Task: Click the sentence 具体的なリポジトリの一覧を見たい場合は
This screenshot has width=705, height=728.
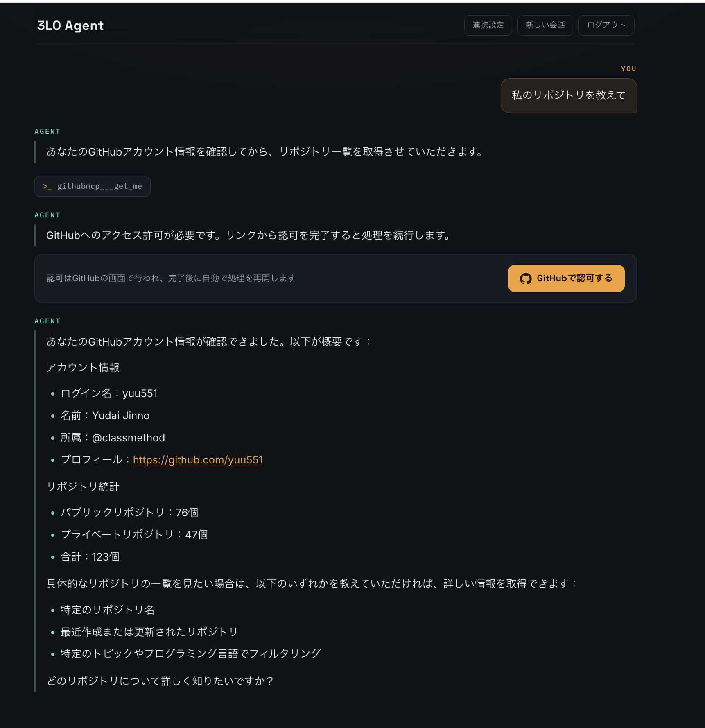Action: (312, 583)
